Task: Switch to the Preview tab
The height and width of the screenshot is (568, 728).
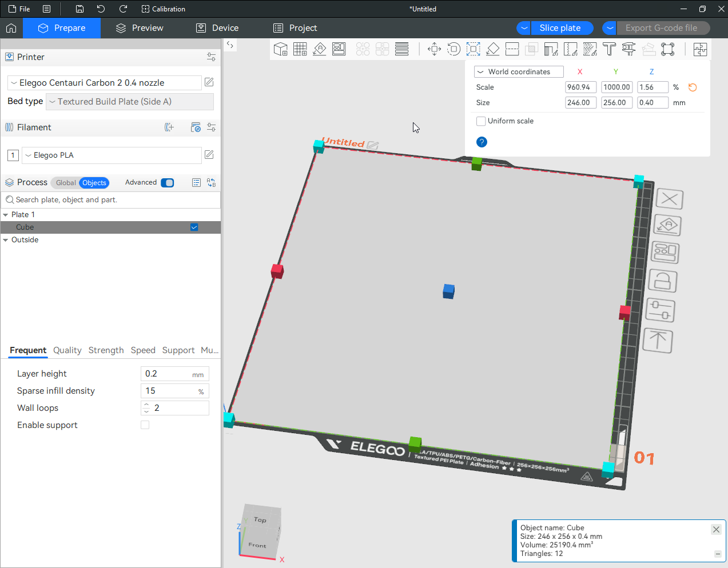Action: point(140,28)
